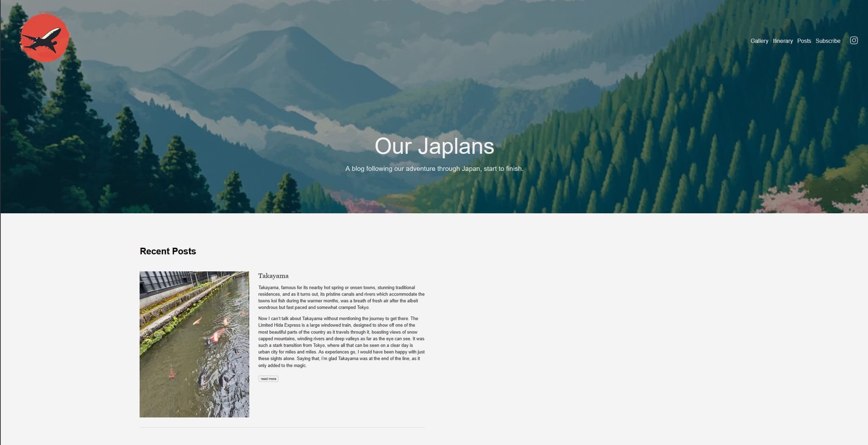The width and height of the screenshot is (868, 445).
Task: Click the Recent Posts heading
Action: [x=168, y=251]
